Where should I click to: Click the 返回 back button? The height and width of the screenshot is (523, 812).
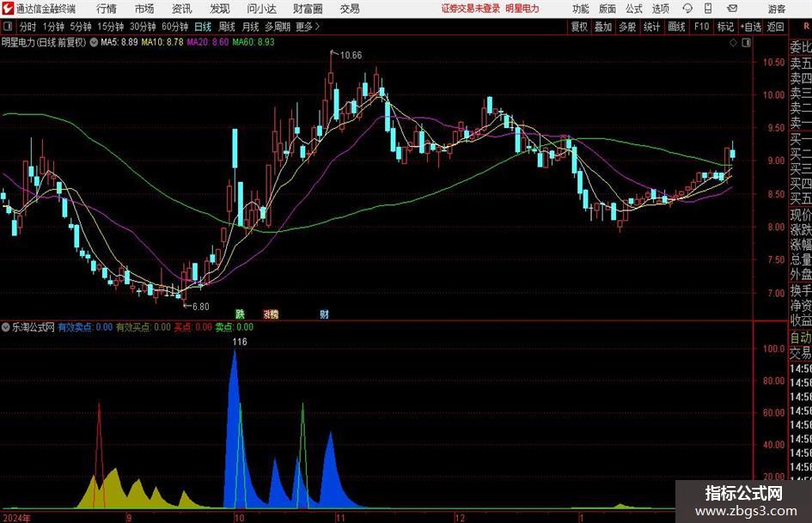tap(775, 27)
